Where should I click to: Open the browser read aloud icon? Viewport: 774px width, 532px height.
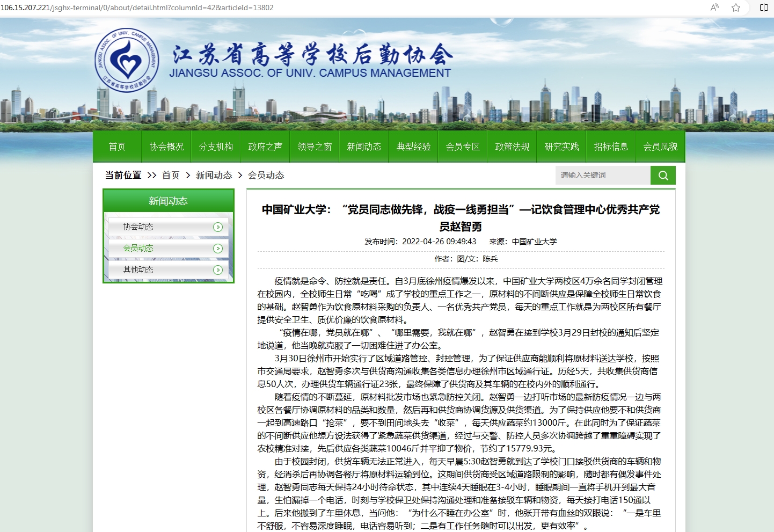click(714, 8)
